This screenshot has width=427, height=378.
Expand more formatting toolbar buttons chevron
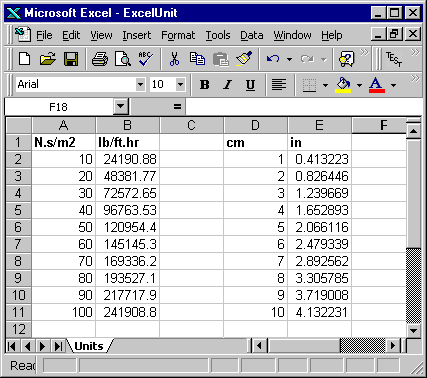tap(415, 78)
